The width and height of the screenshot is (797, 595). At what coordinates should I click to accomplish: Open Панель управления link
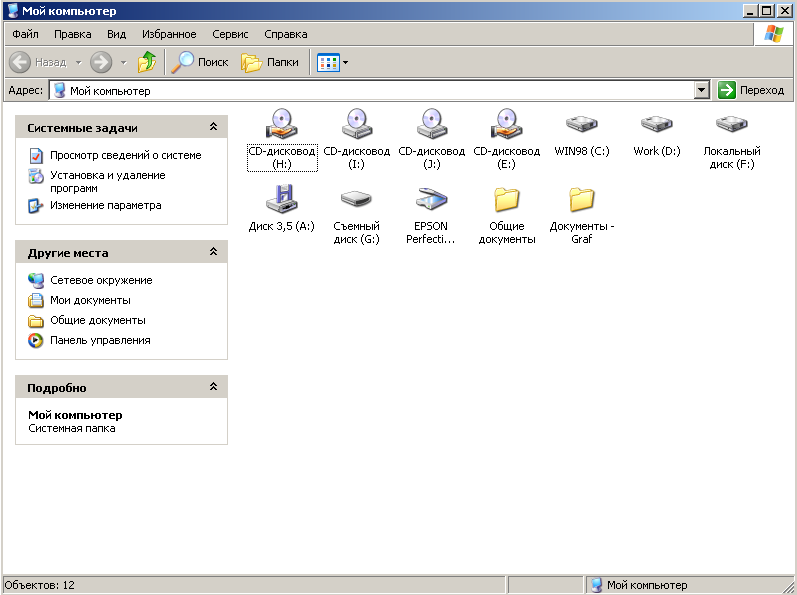(x=100, y=340)
